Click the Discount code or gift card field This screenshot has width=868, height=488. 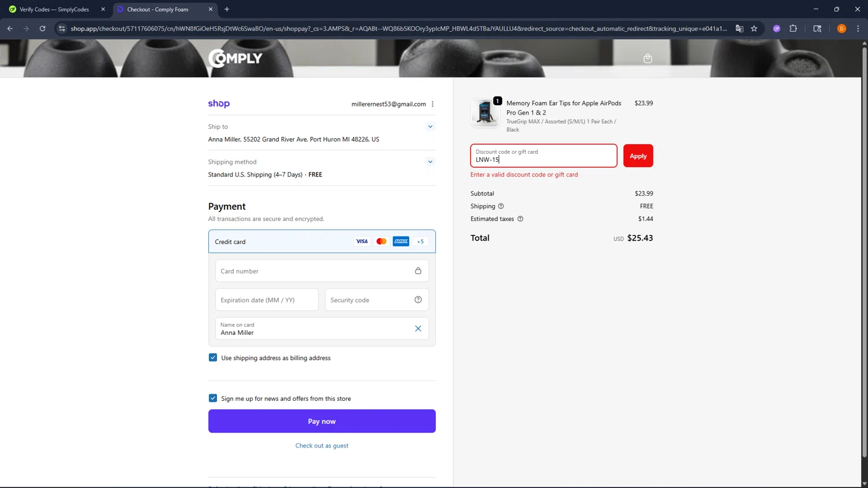point(543,156)
